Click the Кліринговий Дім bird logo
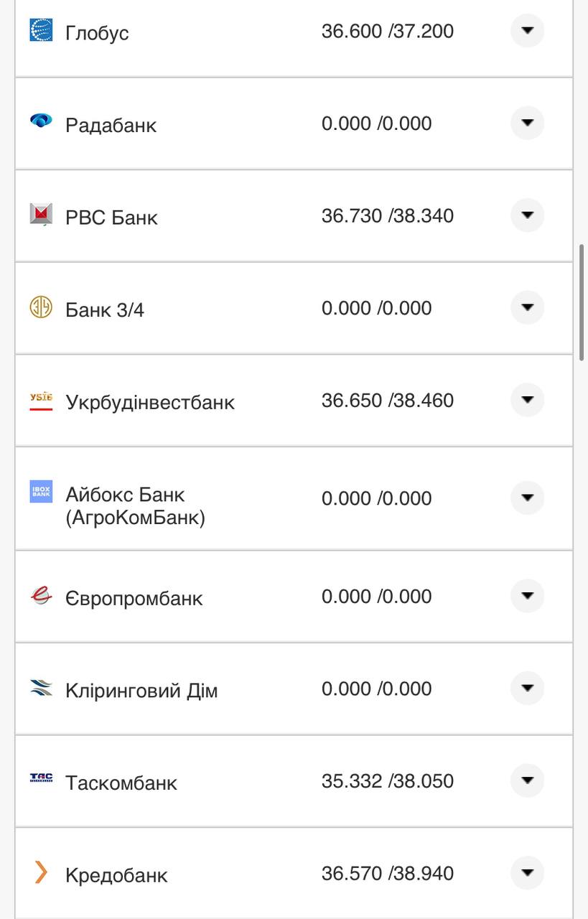Image resolution: width=588 pixels, height=919 pixels. pos(41,688)
